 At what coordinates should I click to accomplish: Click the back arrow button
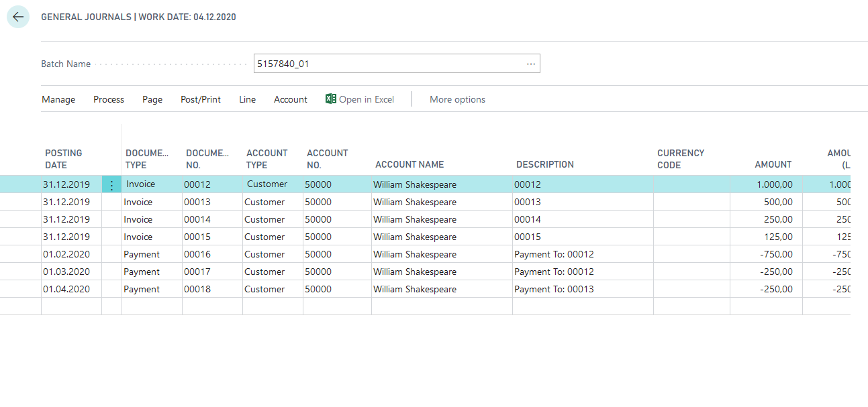18,17
